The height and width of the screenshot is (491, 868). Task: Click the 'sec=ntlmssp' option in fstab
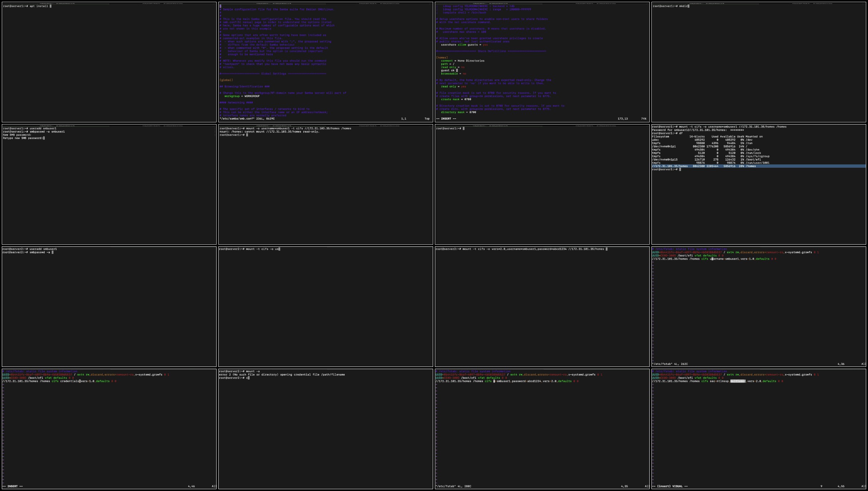pos(719,381)
